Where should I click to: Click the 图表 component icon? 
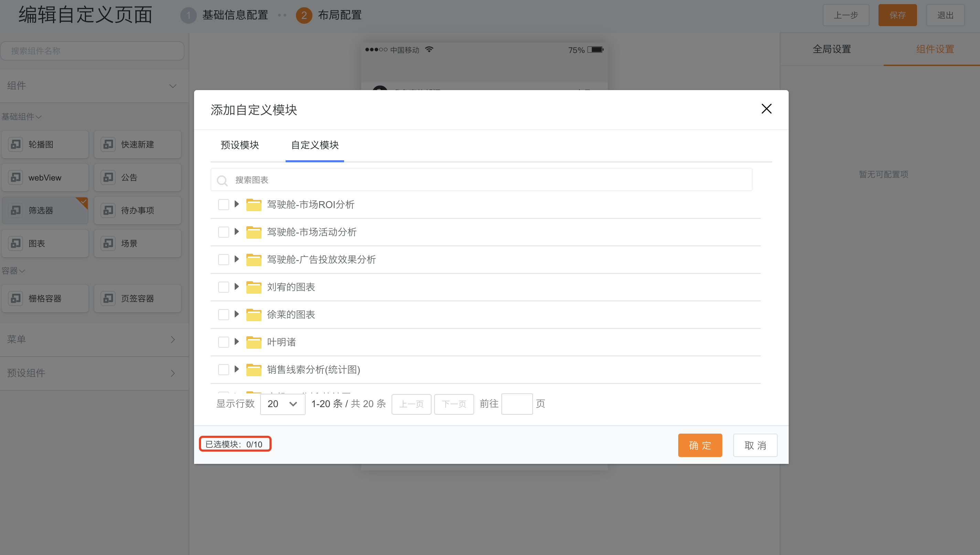pyautogui.click(x=15, y=243)
